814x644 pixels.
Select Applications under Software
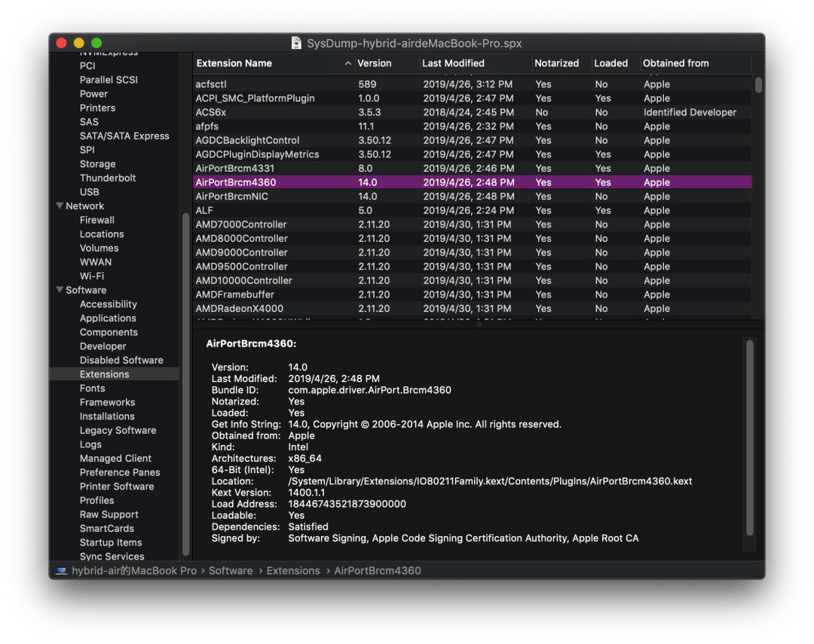[108, 318]
